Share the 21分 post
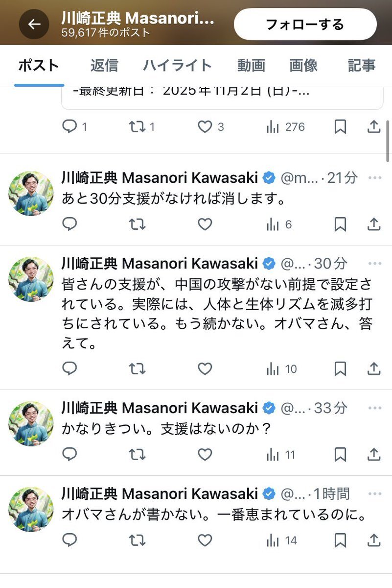 click(373, 224)
